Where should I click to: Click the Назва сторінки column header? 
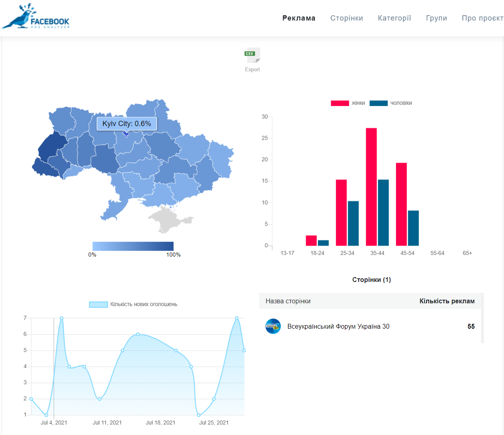pyautogui.click(x=288, y=301)
